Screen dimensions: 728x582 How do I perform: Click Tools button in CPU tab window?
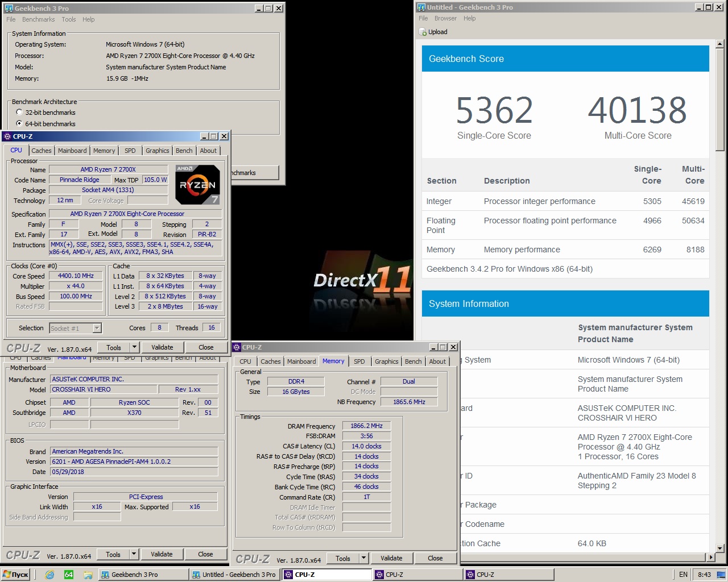point(114,347)
